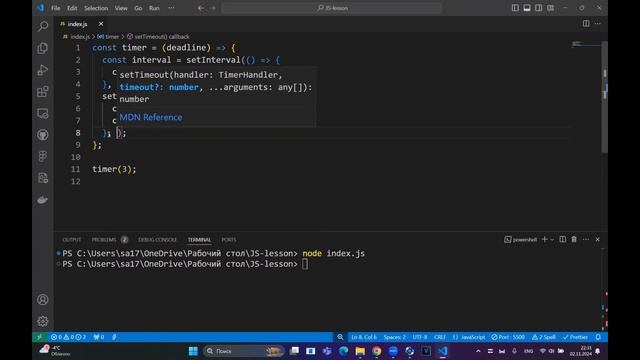Click the zoom magnifier icon in status bar
Image resolution: width=640 pixels, height=360 pixels.
click(x=340, y=337)
